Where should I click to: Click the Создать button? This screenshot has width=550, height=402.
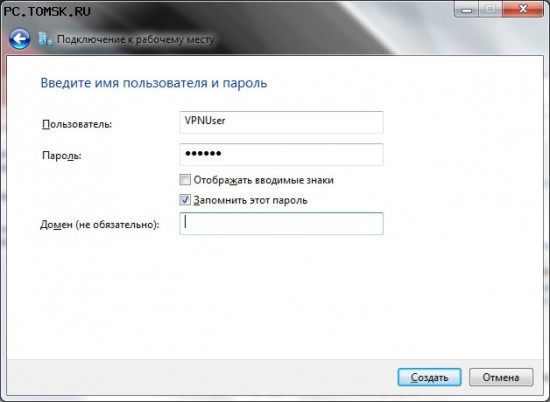pos(429,377)
